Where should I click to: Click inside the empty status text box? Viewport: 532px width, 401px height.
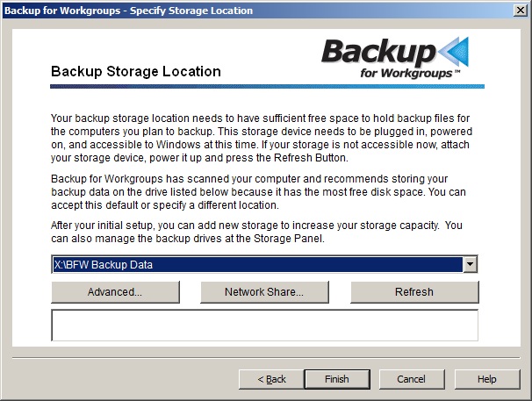point(264,325)
